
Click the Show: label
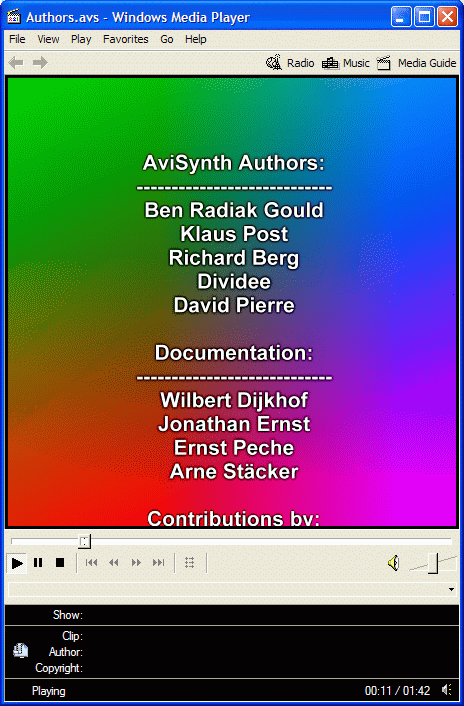68,615
